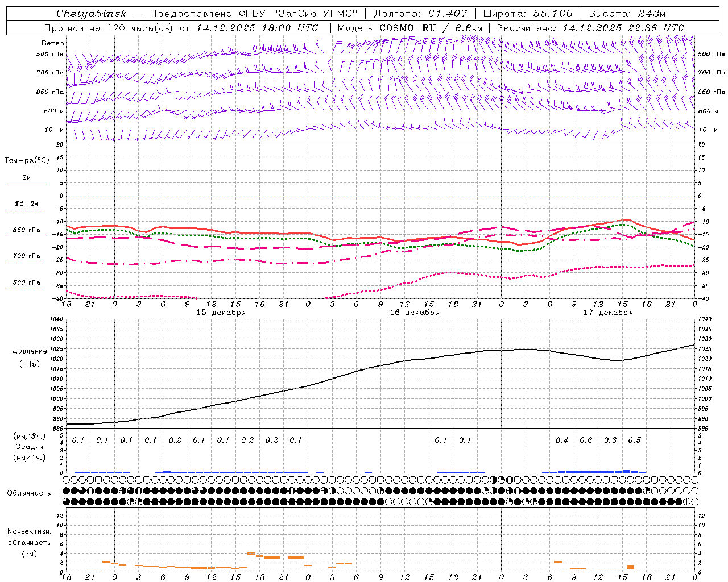The height and width of the screenshot is (582, 728).
Task: Click the 'Осадки' precipitation label
Action: [x=30, y=447]
